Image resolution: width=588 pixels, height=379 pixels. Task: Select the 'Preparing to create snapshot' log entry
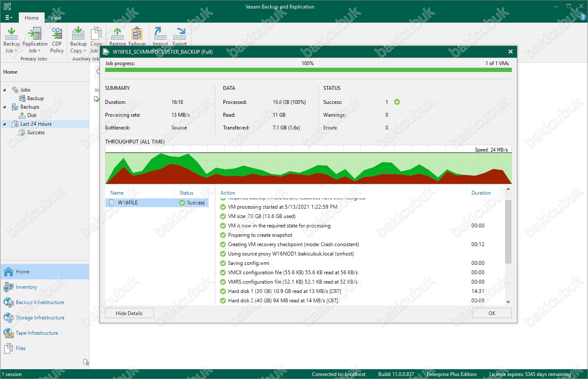click(260, 235)
